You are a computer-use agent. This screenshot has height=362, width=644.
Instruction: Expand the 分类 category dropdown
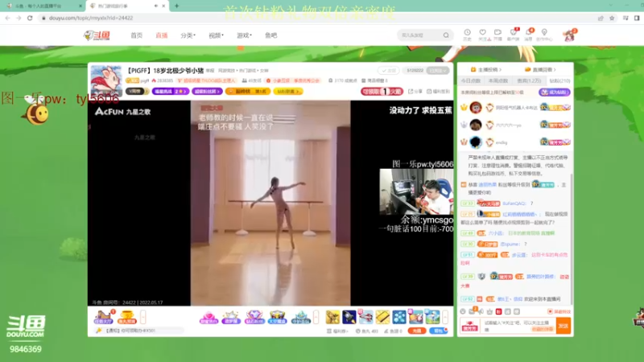click(188, 35)
